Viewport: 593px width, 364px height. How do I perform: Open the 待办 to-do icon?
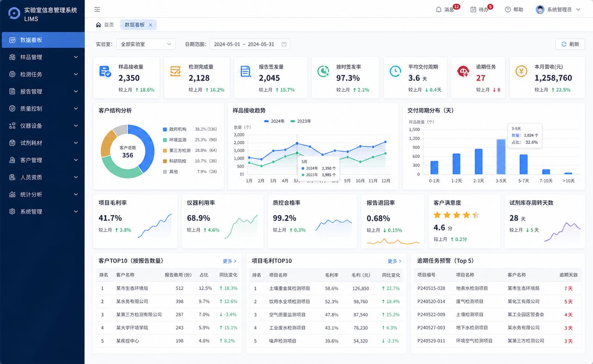[x=473, y=9]
